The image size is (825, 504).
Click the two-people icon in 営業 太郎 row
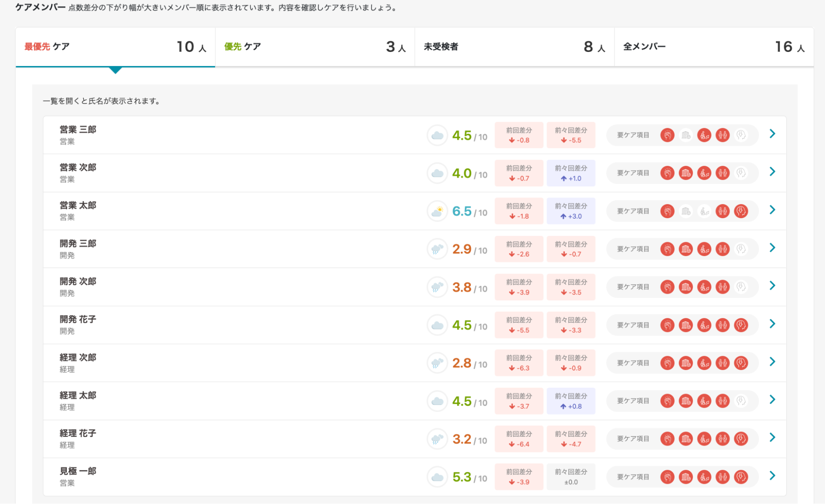(722, 211)
